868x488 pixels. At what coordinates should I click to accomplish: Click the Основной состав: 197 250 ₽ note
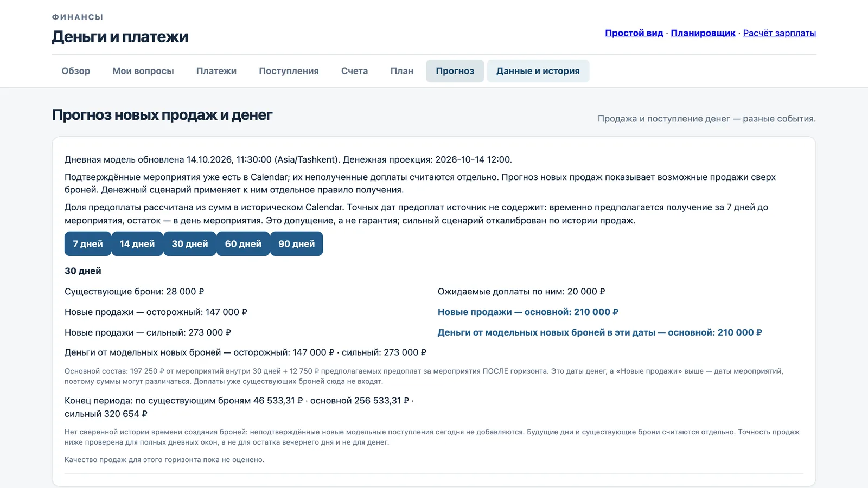[x=424, y=376]
